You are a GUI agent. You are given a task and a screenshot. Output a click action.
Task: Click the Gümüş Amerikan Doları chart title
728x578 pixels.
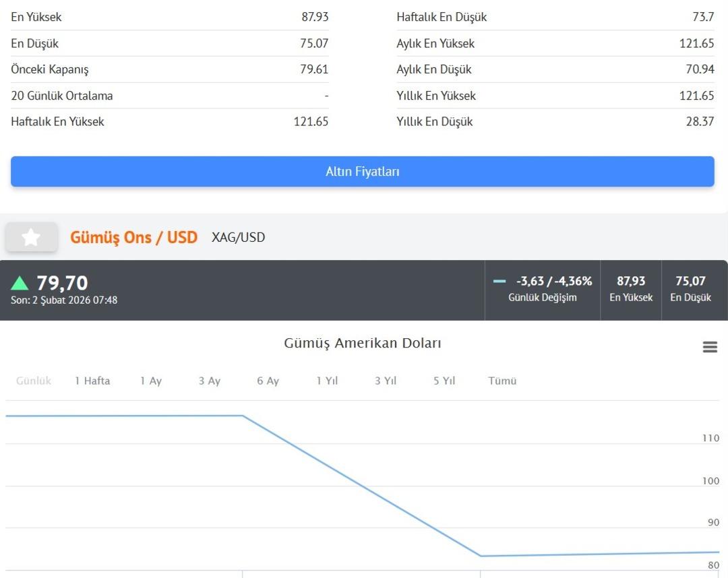[363, 344]
